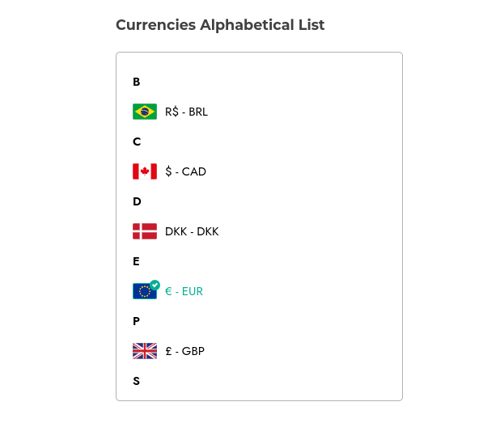Click the letter B section header
Image resolution: width=504 pixels, height=423 pixels.
click(136, 82)
